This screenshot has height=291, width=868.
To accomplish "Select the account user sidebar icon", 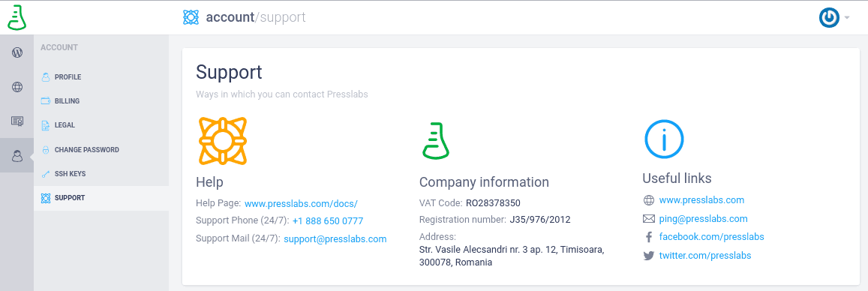I will [17, 156].
